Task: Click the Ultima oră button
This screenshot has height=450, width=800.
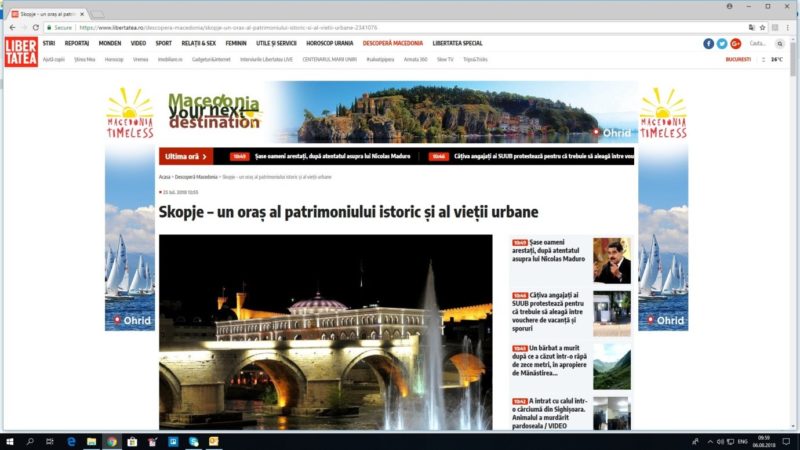Action: (x=186, y=157)
